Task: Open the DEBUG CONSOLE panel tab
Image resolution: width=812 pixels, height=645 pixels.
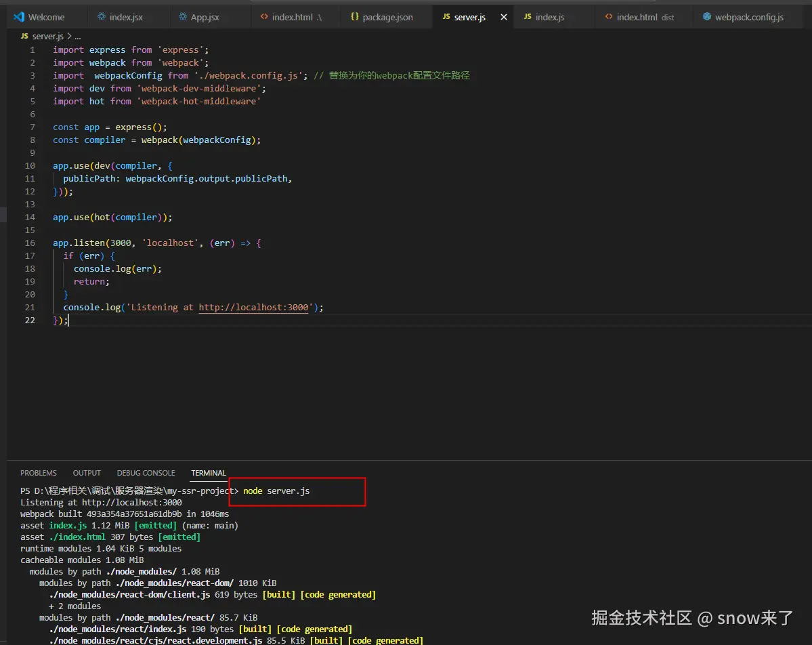Action: coord(146,473)
